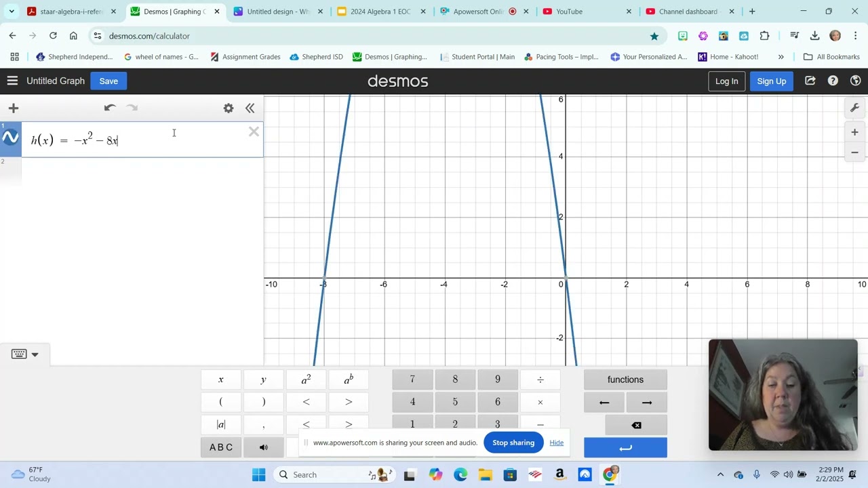
Task: Open a new browser tab
Action: [752, 12]
